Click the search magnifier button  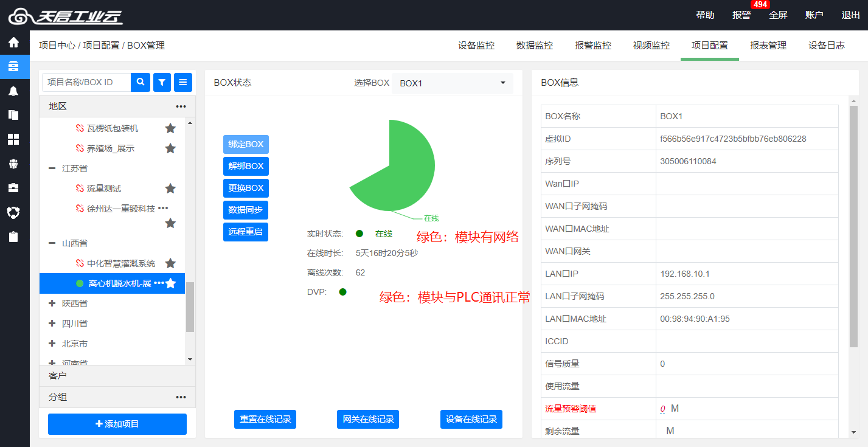click(141, 82)
